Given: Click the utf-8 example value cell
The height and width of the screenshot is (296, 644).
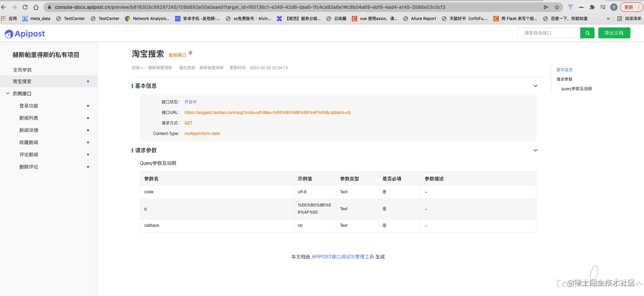Looking at the screenshot, I should pyautogui.click(x=315, y=192).
